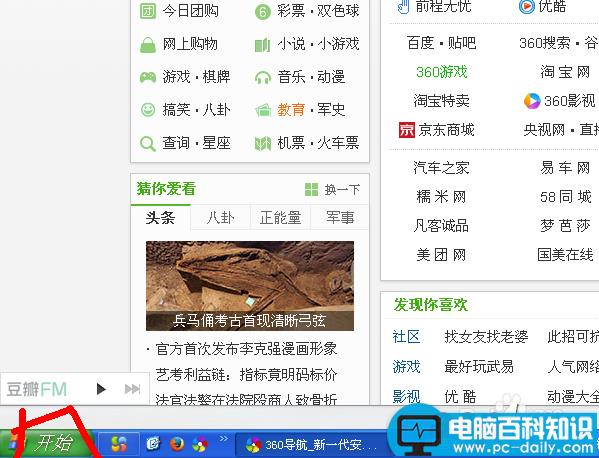
Task: Open the 星座 link
Action: pos(216,143)
